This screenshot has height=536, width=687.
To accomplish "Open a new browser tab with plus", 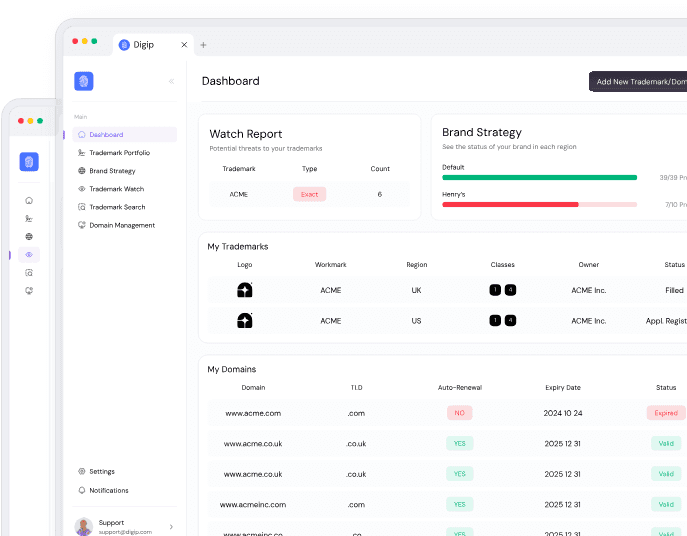I will pos(203,45).
